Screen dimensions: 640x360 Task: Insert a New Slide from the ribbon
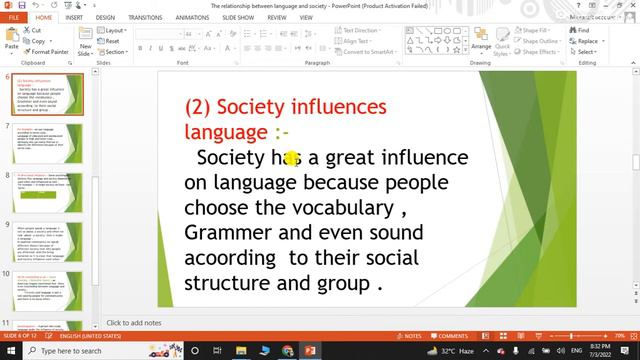pyautogui.click(x=85, y=42)
